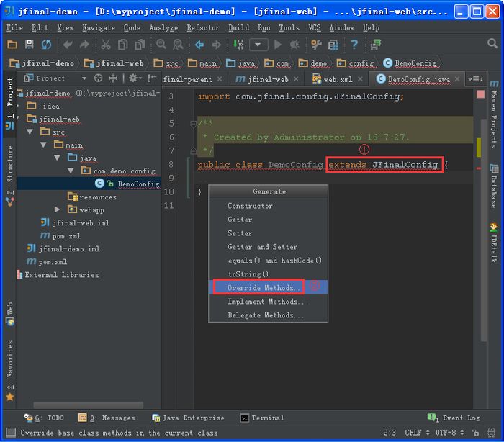504x442 pixels.
Task: Fold the comment block at line 5
Action: pyautogui.click(x=193, y=123)
